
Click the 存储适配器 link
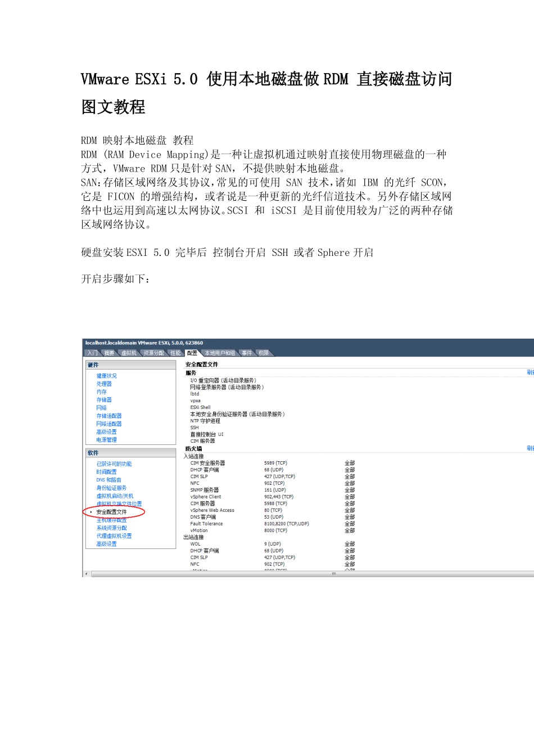(109, 416)
